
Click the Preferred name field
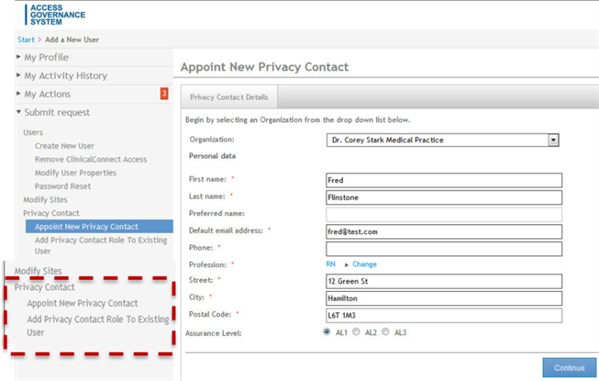444,215
